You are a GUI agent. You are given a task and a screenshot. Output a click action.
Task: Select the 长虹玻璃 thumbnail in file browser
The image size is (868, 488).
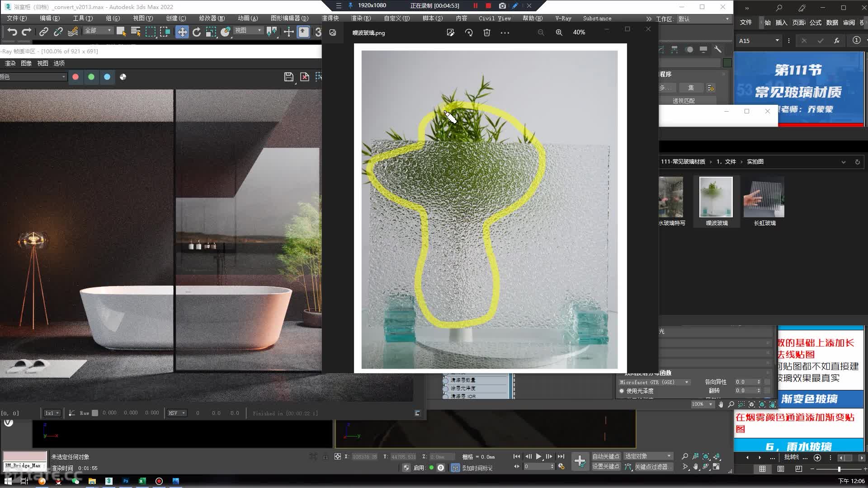pos(764,202)
